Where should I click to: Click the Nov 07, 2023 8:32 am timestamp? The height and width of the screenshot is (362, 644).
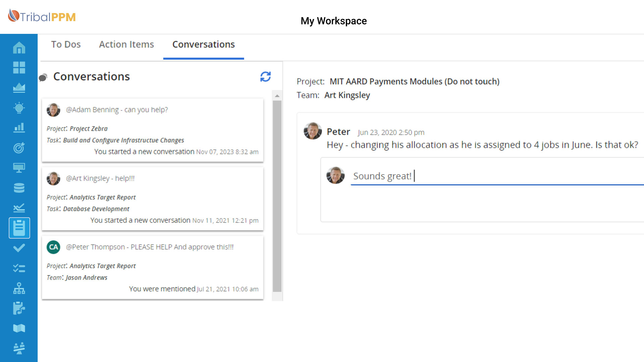point(227,152)
